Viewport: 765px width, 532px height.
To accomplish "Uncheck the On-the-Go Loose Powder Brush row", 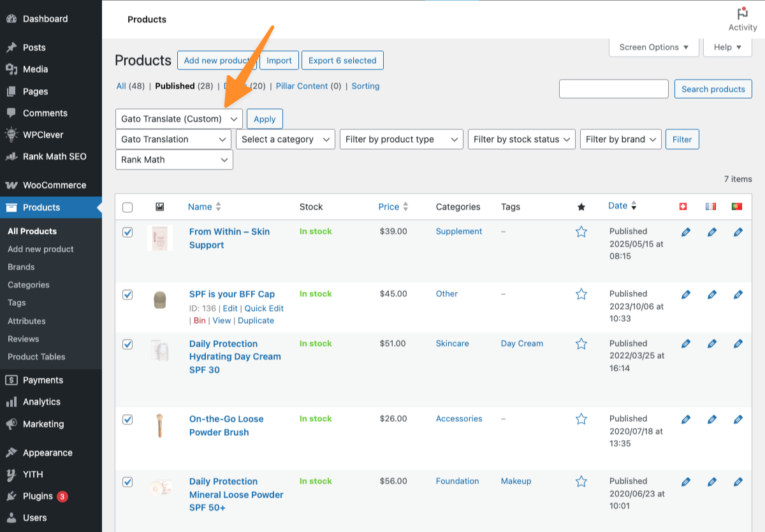I will coord(127,419).
